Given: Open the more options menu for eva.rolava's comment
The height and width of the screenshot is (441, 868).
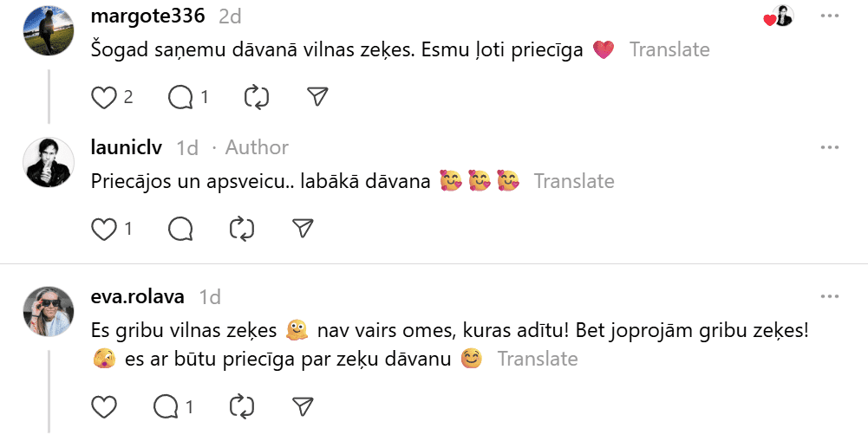Looking at the screenshot, I should coord(830,297).
